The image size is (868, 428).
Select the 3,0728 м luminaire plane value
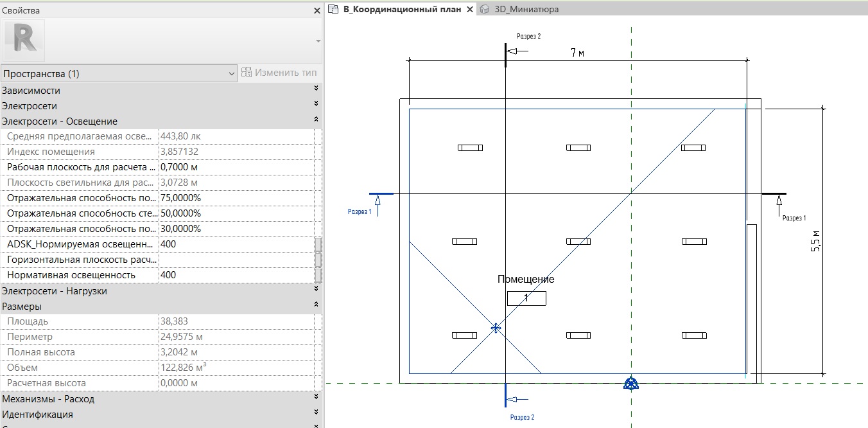pos(236,183)
